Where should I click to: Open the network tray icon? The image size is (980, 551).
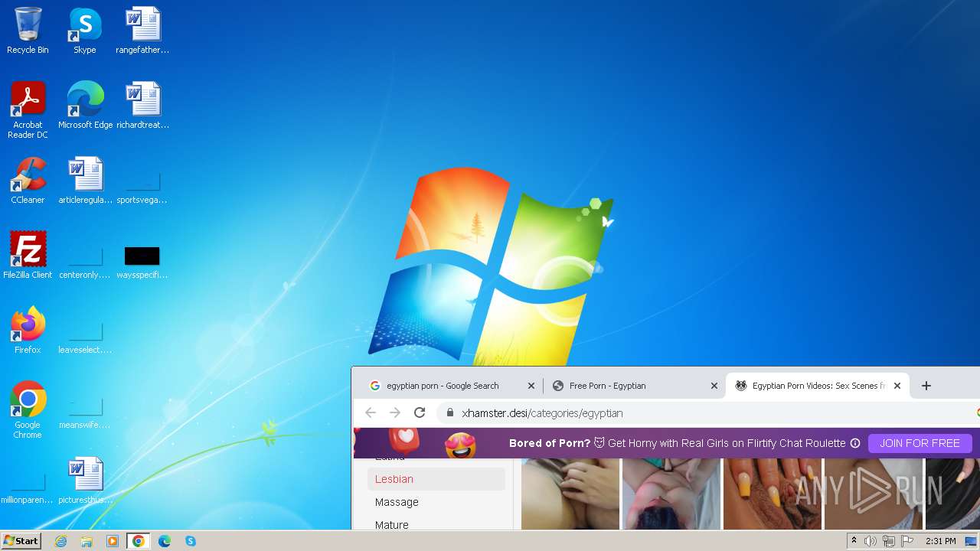889,541
